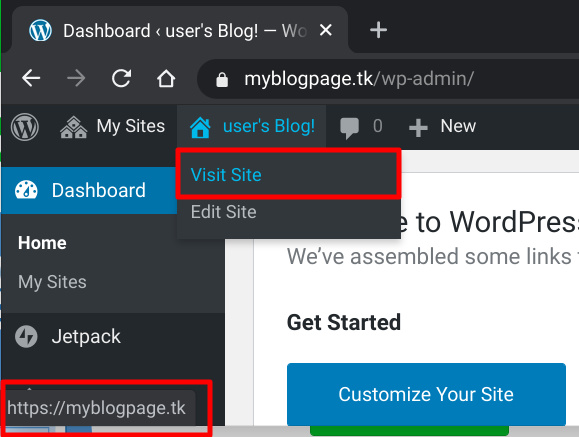Click the browser tab title Dashboard ‹ user's Blog!
Image resolution: width=579 pixels, height=437 pixels.
161,31
